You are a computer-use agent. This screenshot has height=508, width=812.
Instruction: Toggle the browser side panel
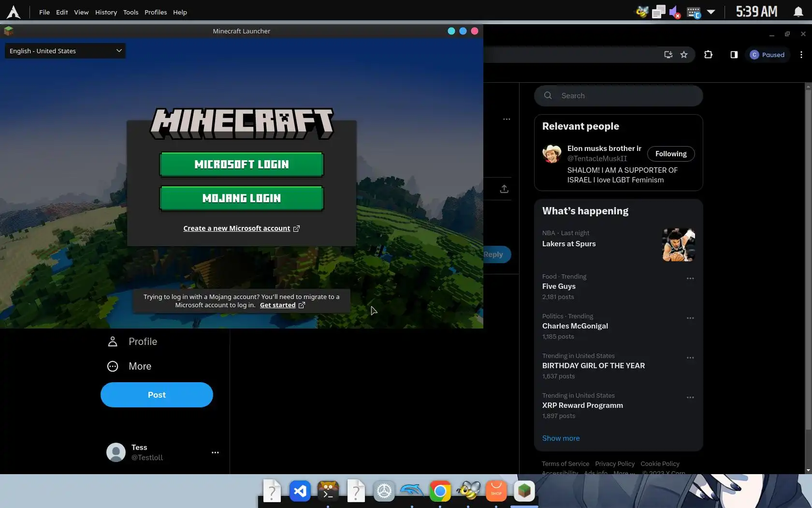[734, 55]
